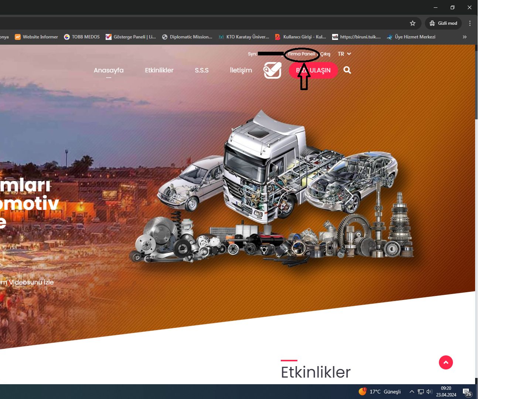Open Chrome three-dot menu
Screen dimensions: 532x399
pos(470,23)
